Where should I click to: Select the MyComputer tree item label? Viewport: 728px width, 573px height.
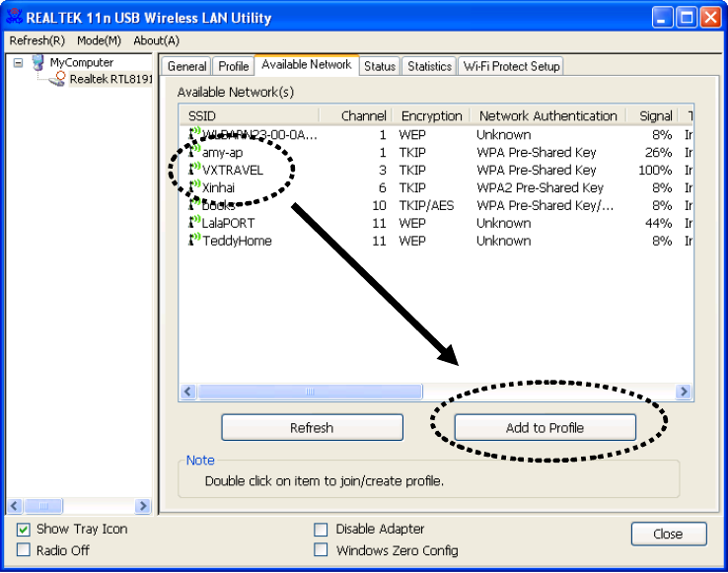point(82,62)
